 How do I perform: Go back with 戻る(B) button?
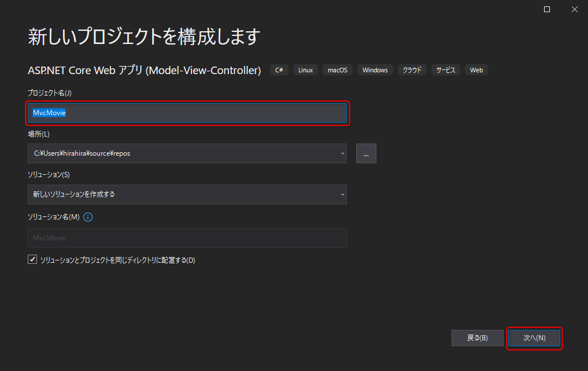click(478, 338)
